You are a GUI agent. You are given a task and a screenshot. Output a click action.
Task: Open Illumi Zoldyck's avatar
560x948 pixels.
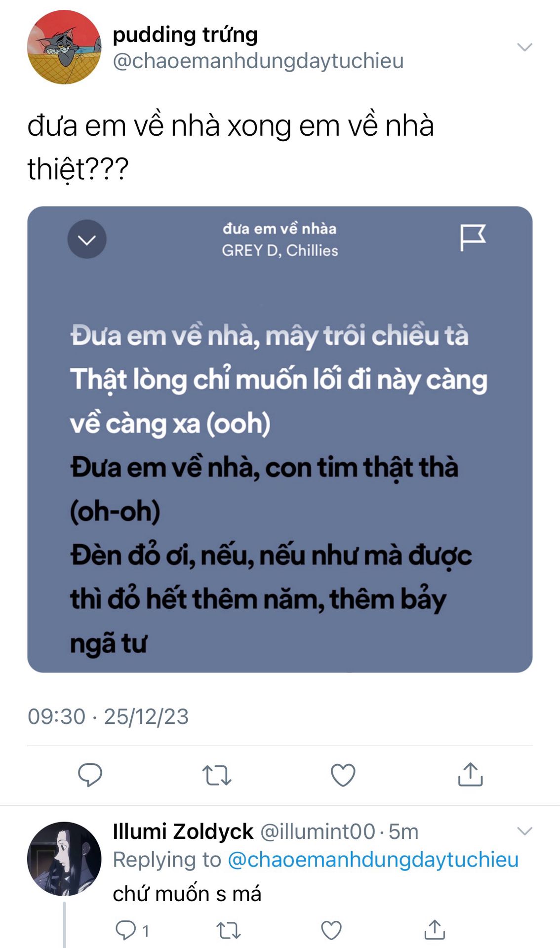(64, 859)
